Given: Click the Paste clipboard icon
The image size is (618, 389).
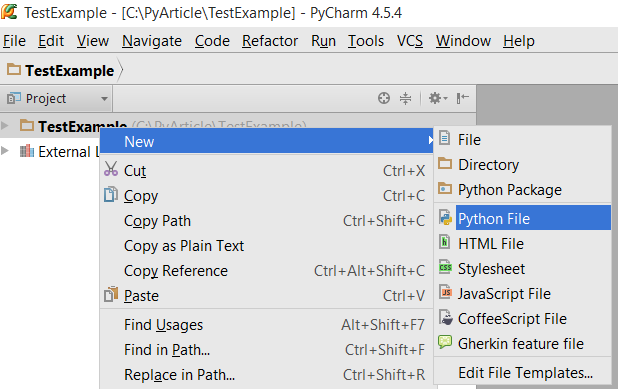Looking at the screenshot, I should click(111, 294).
